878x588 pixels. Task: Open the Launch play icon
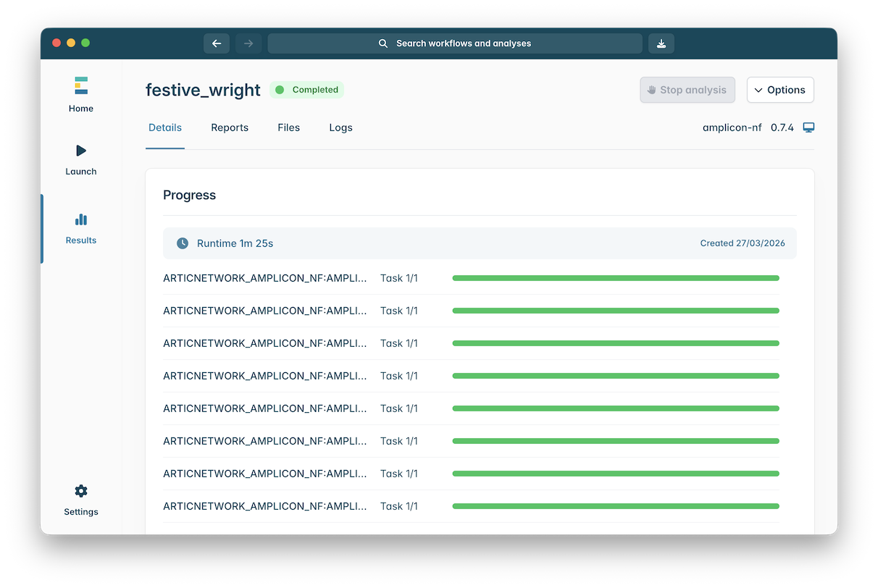pyautogui.click(x=81, y=151)
